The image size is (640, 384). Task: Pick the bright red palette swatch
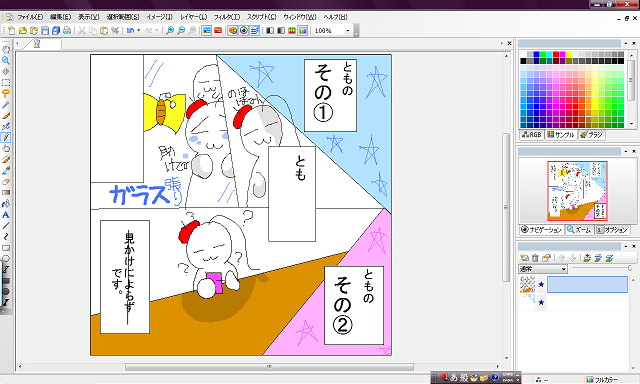(x=556, y=54)
